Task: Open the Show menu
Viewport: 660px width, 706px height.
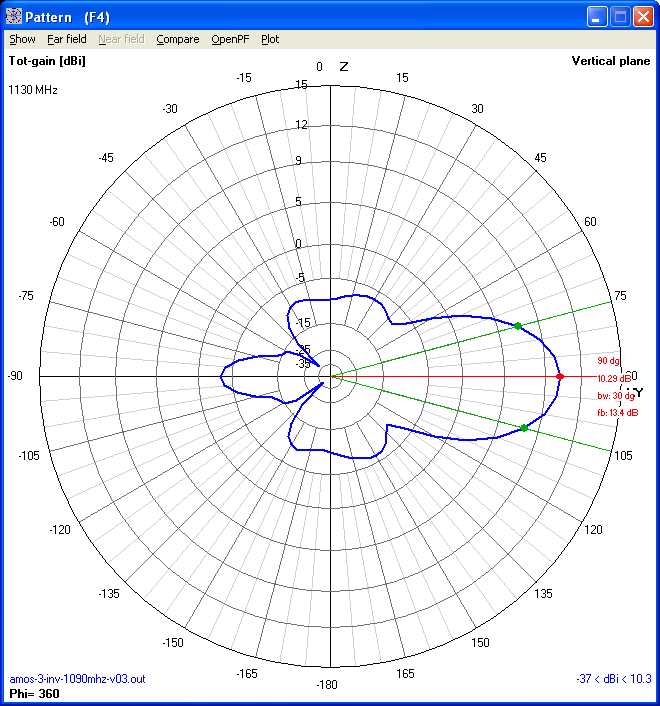Action: point(22,39)
